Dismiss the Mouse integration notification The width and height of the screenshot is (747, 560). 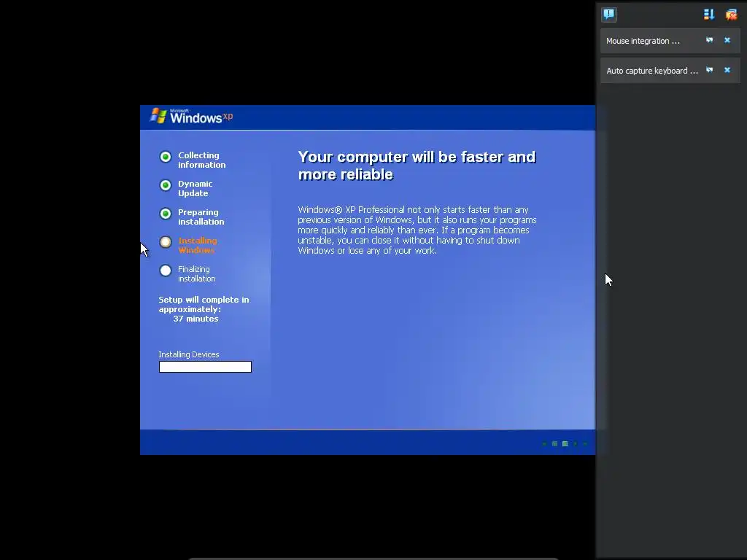[727, 40]
